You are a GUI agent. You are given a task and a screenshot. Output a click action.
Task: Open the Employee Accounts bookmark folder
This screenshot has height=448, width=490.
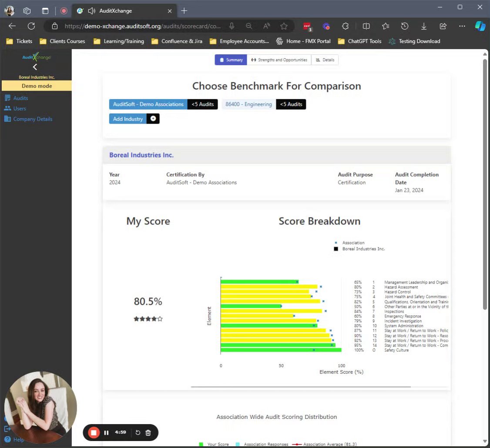[239, 41]
